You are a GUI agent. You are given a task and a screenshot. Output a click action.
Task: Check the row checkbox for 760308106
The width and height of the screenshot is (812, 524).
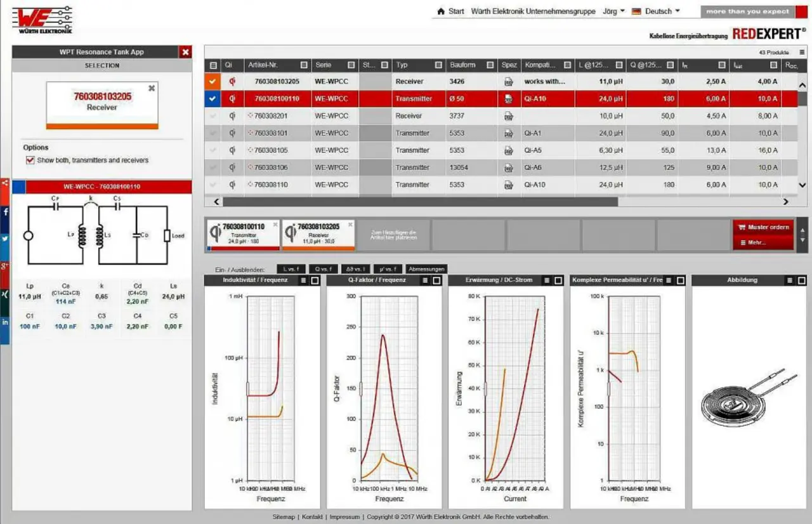(213, 167)
